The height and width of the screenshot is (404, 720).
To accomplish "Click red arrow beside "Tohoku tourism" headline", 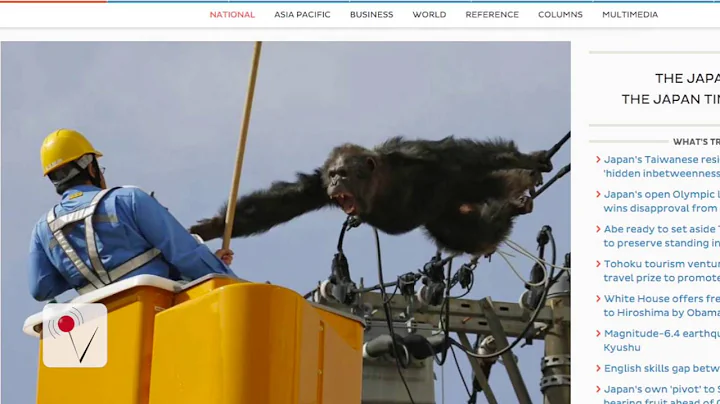I will click(x=598, y=264).
